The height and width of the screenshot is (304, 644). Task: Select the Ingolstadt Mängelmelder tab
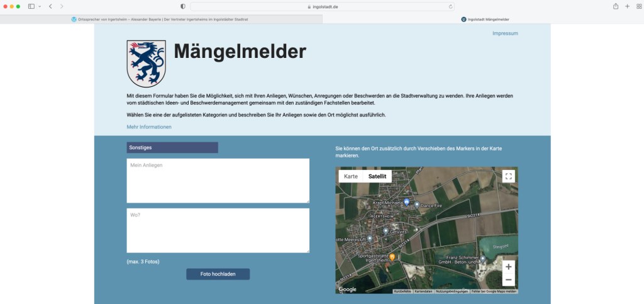click(484, 20)
